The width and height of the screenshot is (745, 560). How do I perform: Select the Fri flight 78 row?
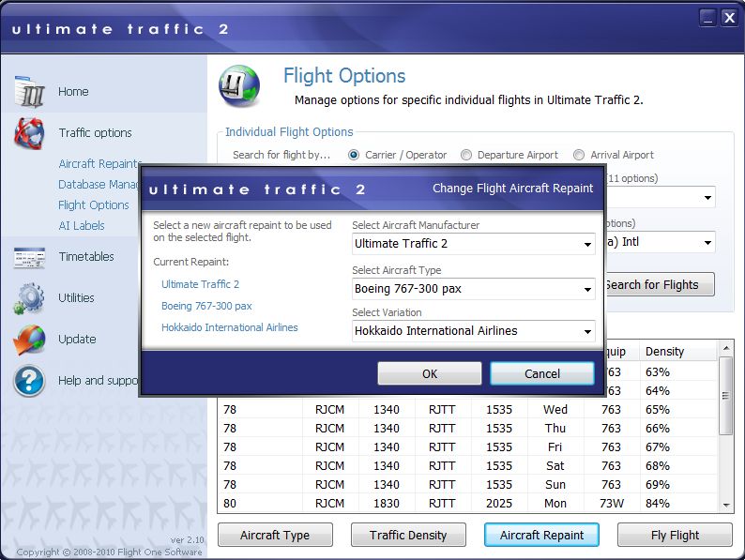click(x=467, y=446)
